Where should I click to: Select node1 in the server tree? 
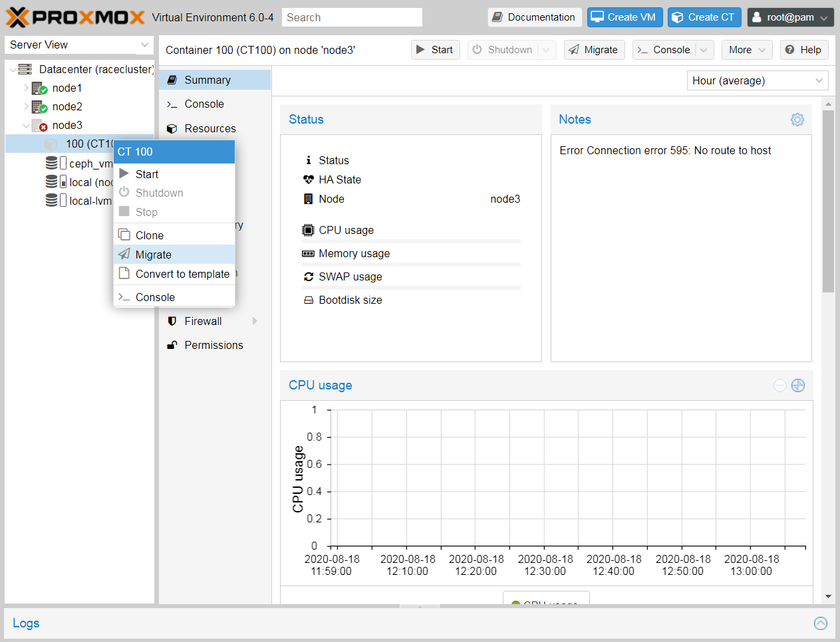[x=67, y=88]
